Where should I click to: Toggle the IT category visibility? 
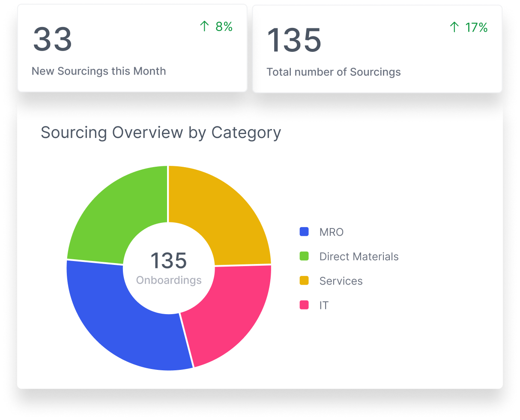pyautogui.click(x=324, y=305)
